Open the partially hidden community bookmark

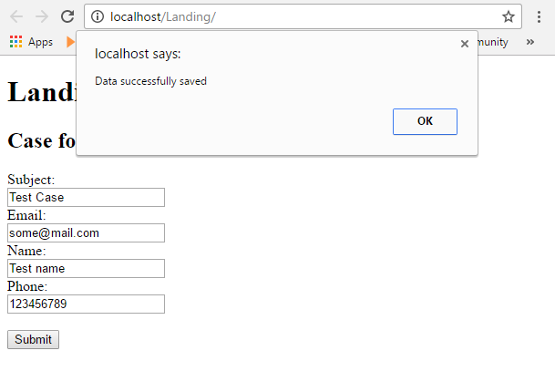493,42
